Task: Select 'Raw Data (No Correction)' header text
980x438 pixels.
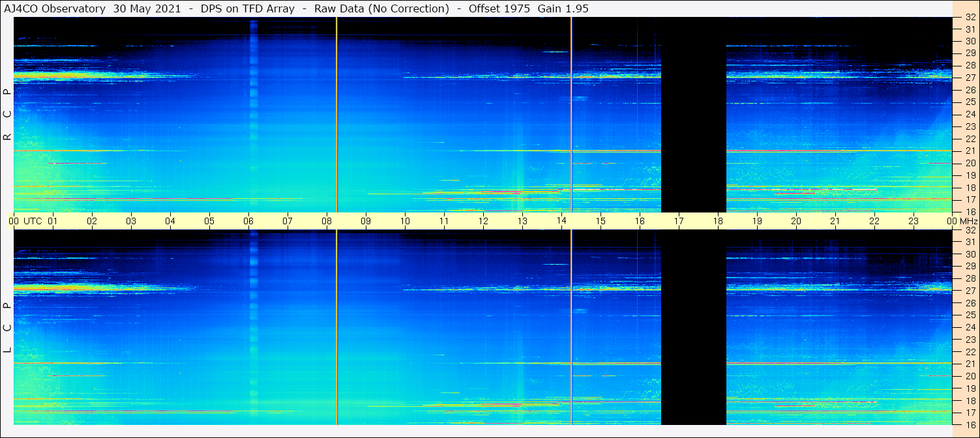Action: pyautogui.click(x=381, y=8)
